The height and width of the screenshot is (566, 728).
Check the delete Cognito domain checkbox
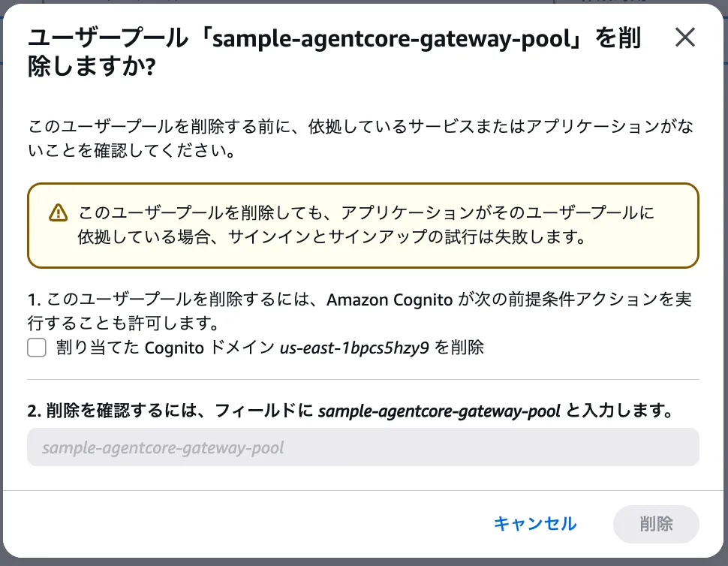point(37,348)
